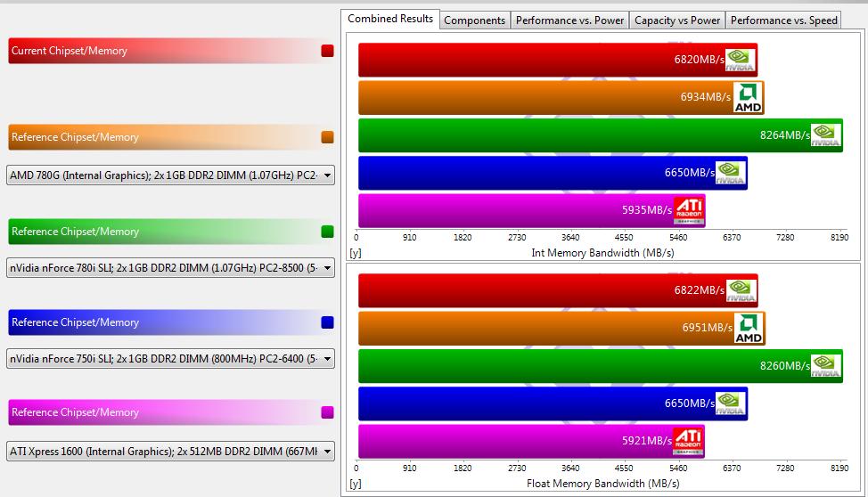This screenshot has width=868, height=497.
Task: Click the Float Memory Bandwidth (MB/s) axis title
Action: pyautogui.click(x=602, y=484)
